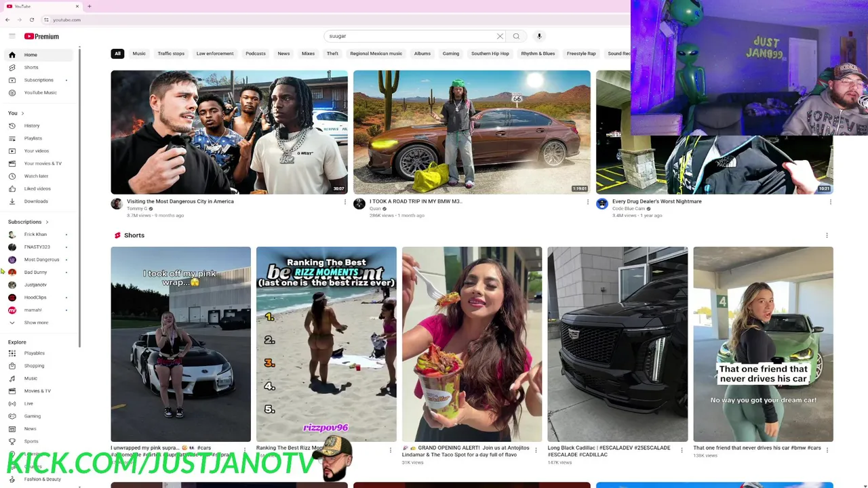Select the Freestyle Rap chip
868x488 pixels.
tap(581, 54)
